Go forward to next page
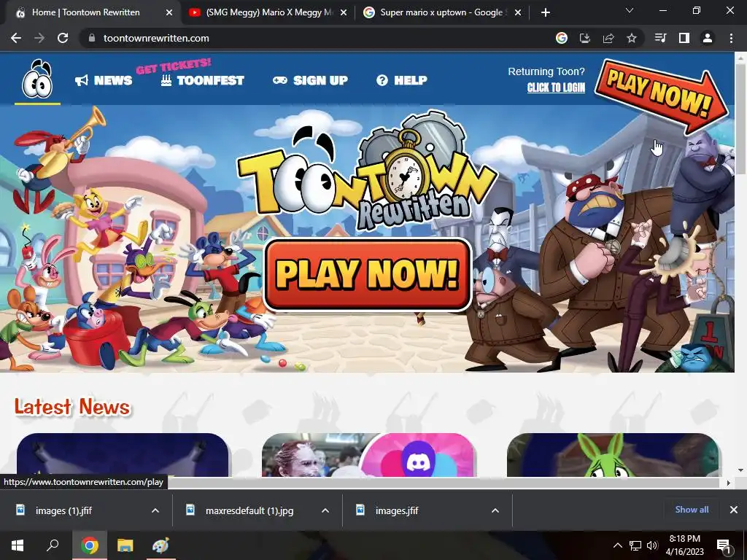 coord(39,38)
